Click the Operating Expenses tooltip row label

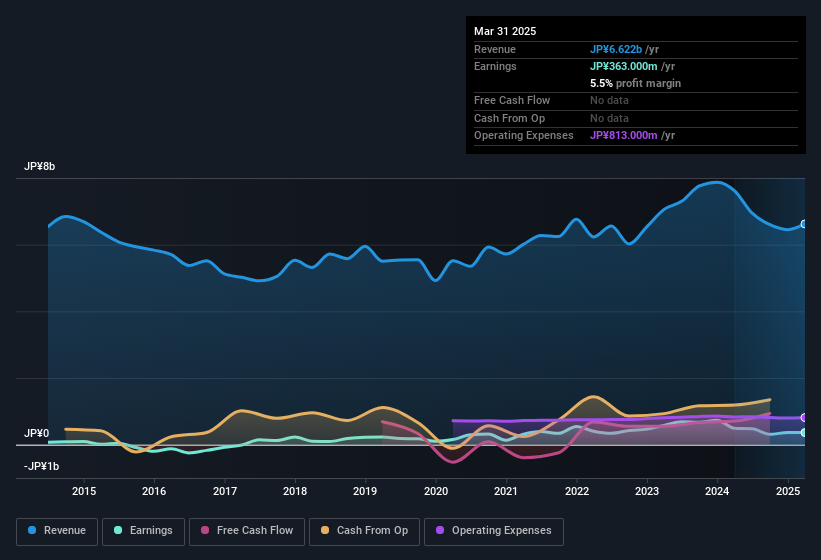pyautogui.click(x=524, y=136)
